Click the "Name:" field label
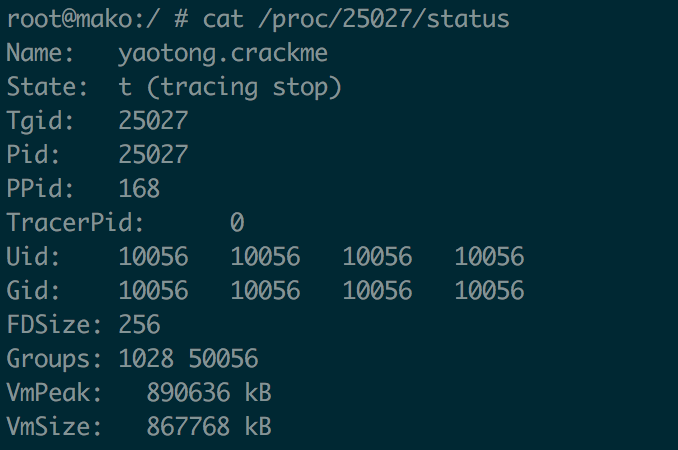 [x=40, y=53]
